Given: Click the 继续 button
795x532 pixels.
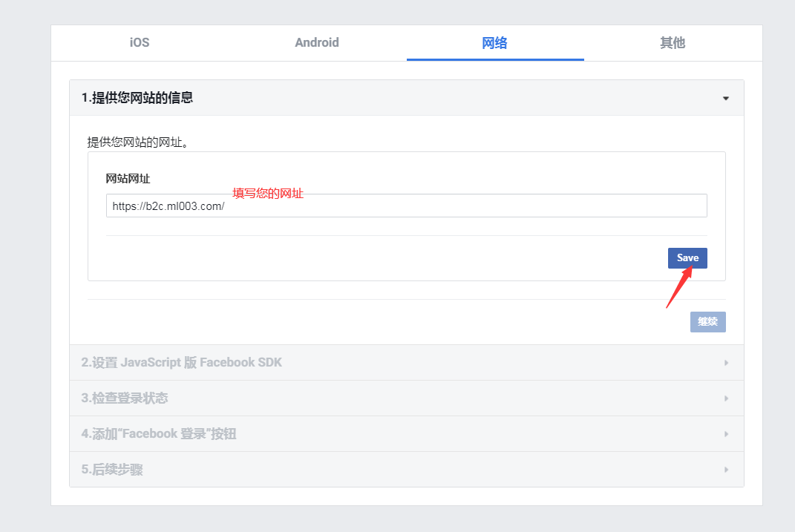Looking at the screenshot, I should click(707, 322).
